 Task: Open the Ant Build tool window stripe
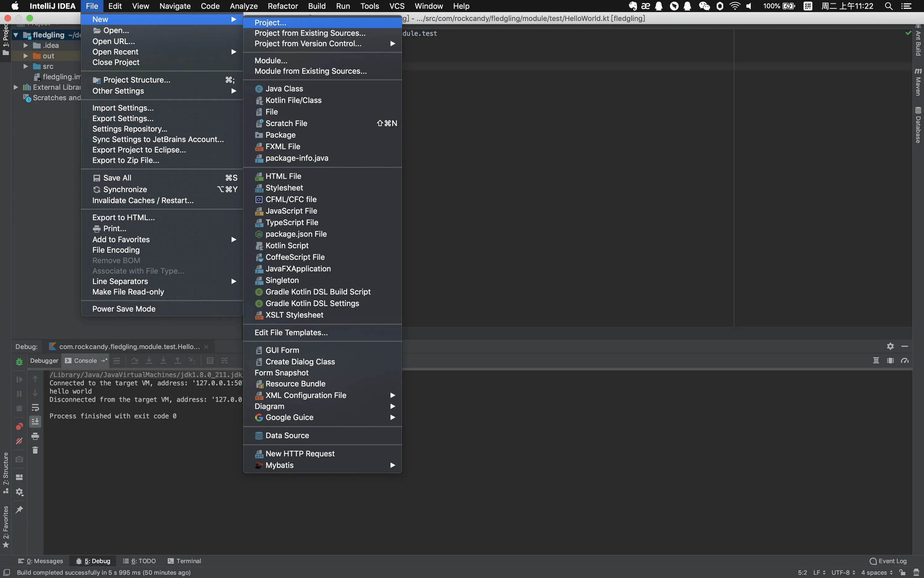tap(918, 40)
